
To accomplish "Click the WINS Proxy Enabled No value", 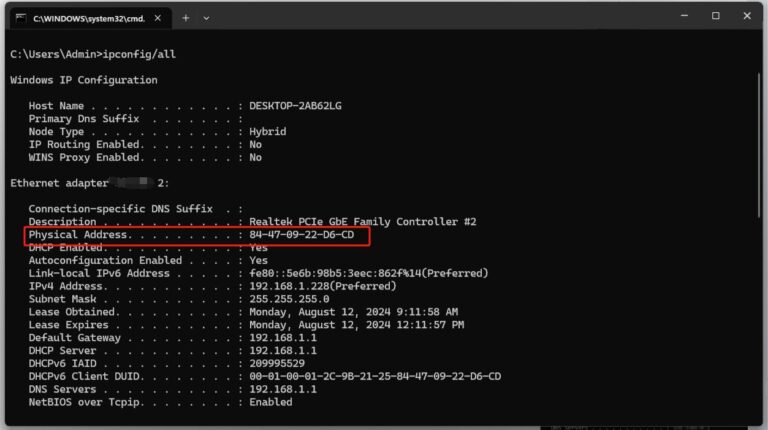I will pos(255,157).
